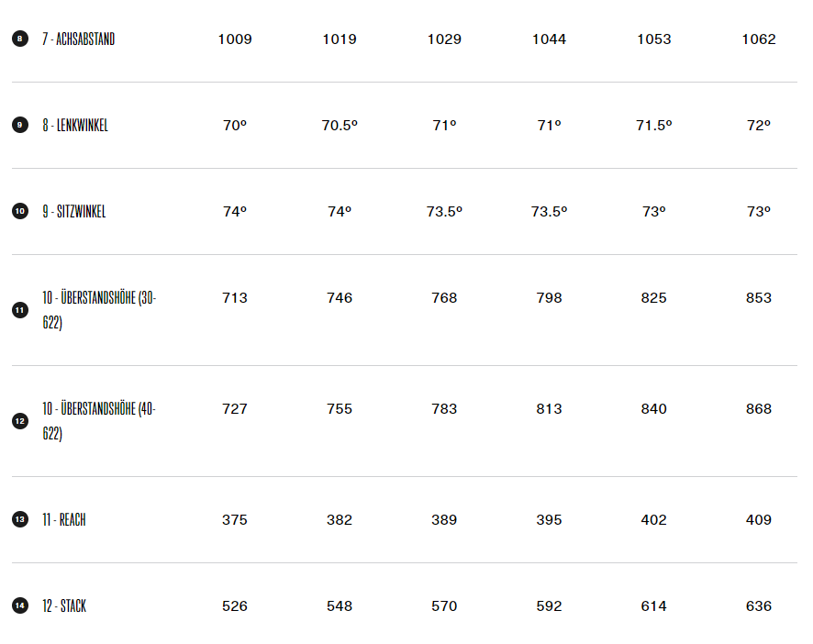Viewport: 813px width, 644px height.
Task: Click the number 10 badge beside Sitzwinkel
Action: [19, 212]
